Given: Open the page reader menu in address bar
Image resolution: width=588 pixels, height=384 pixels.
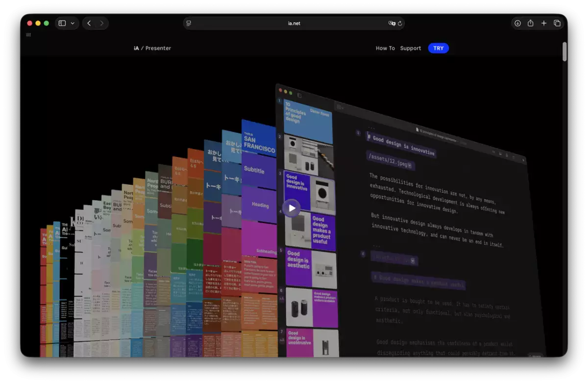Looking at the screenshot, I should (x=189, y=23).
